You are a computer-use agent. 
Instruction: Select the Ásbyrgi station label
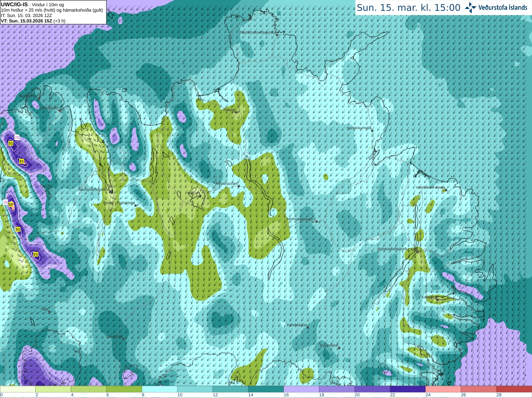point(229,110)
